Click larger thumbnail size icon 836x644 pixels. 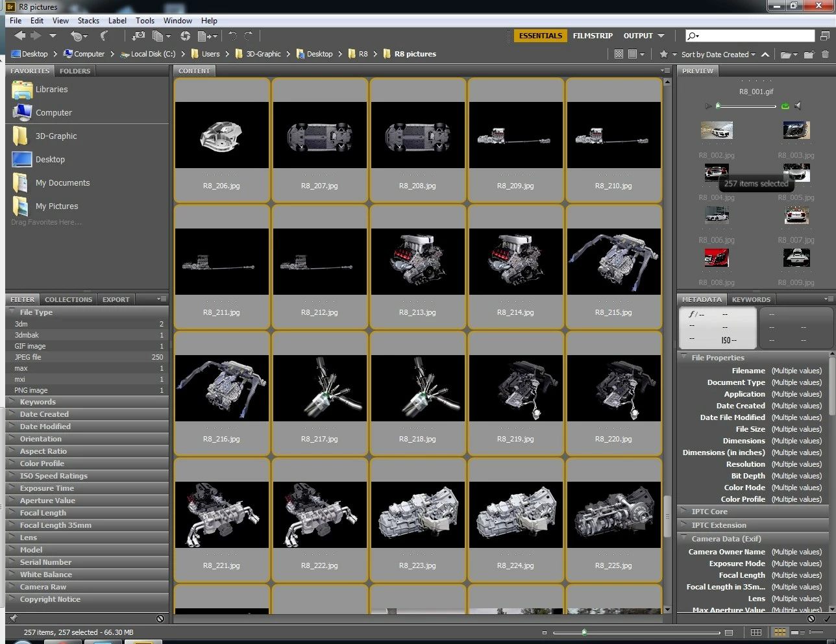[x=729, y=632]
